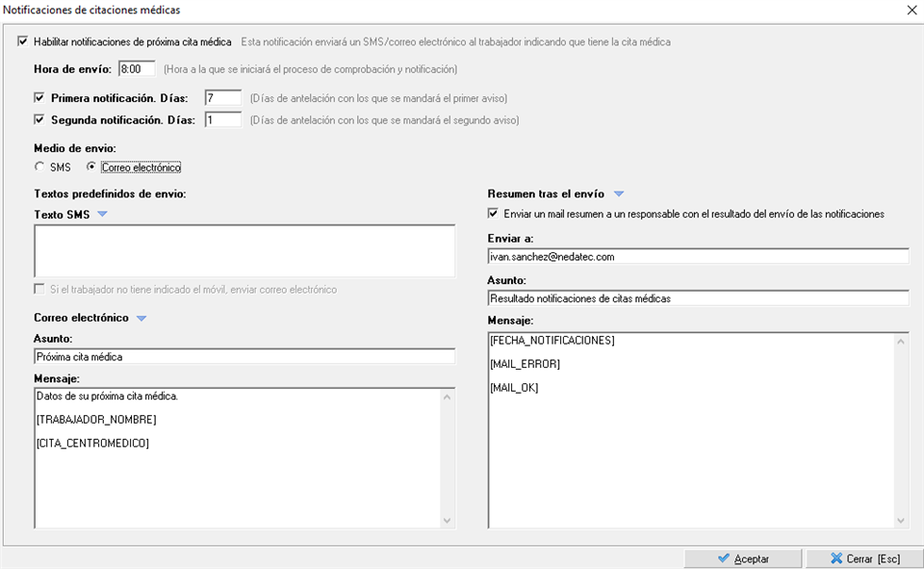Focus the Primera notificación days field

(222, 97)
